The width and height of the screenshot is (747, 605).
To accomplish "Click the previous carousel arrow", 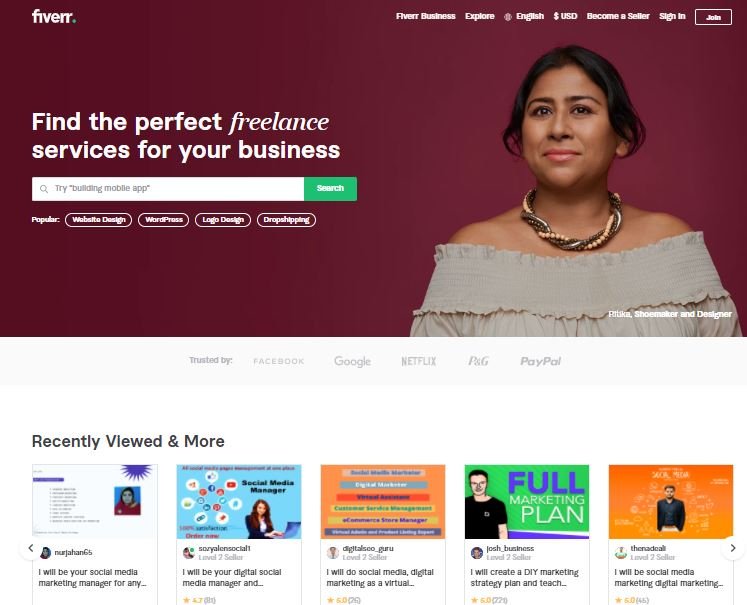I will tap(31, 548).
